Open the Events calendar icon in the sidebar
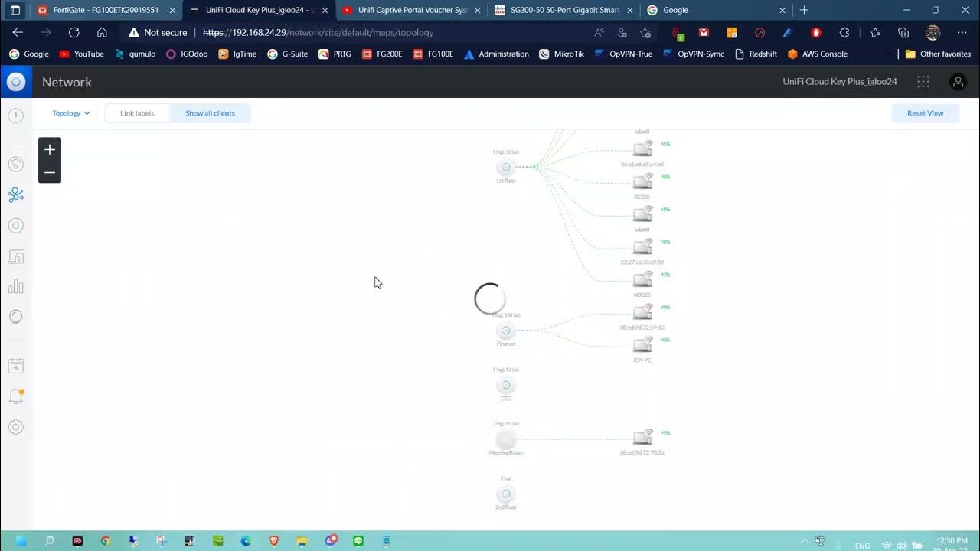980x551 pixels. click(16, 367)
